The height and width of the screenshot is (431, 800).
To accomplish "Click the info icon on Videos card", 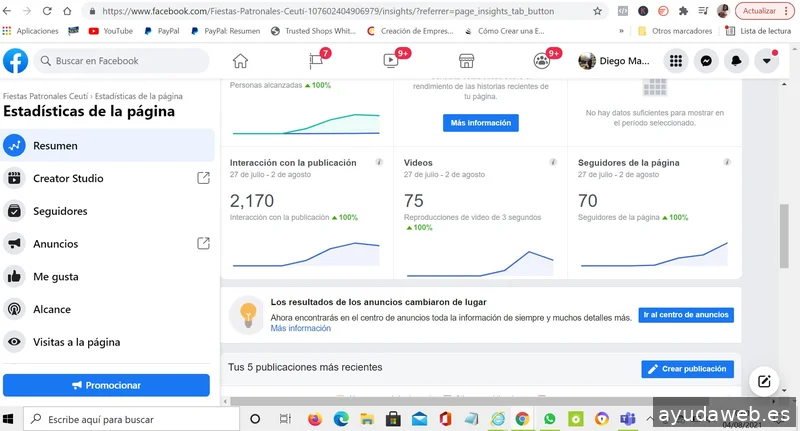I will [x=553, y=162].
